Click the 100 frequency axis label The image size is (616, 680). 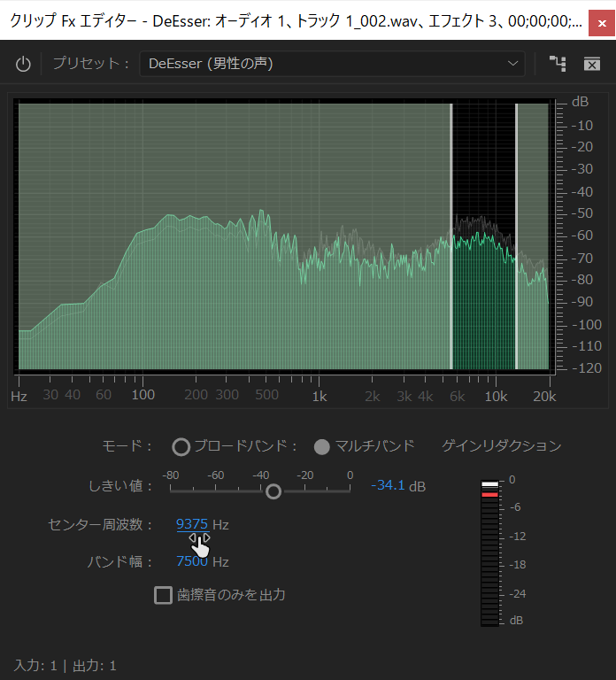pos(143,395)
